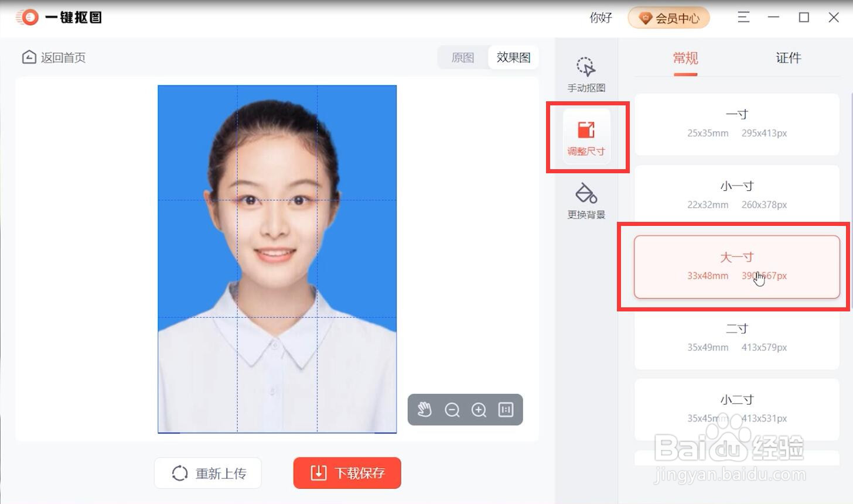Activate the hand pan tool
This screenshot has height=504, width=853.
pyautogui.click(x=424, y=410)
